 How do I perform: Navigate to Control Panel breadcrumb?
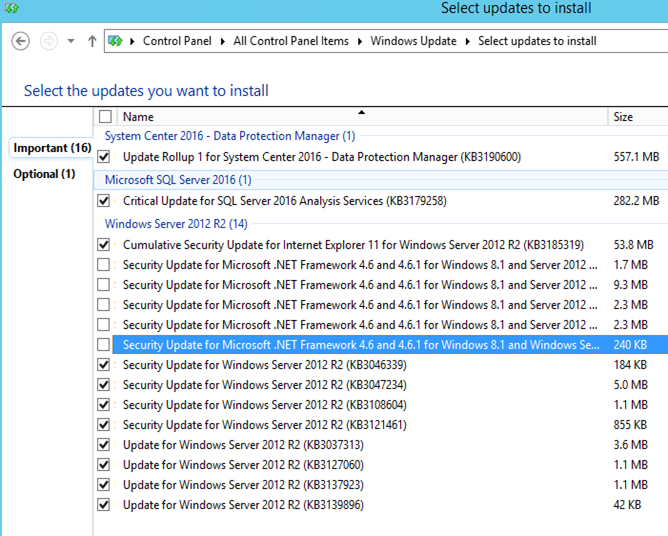177,41
